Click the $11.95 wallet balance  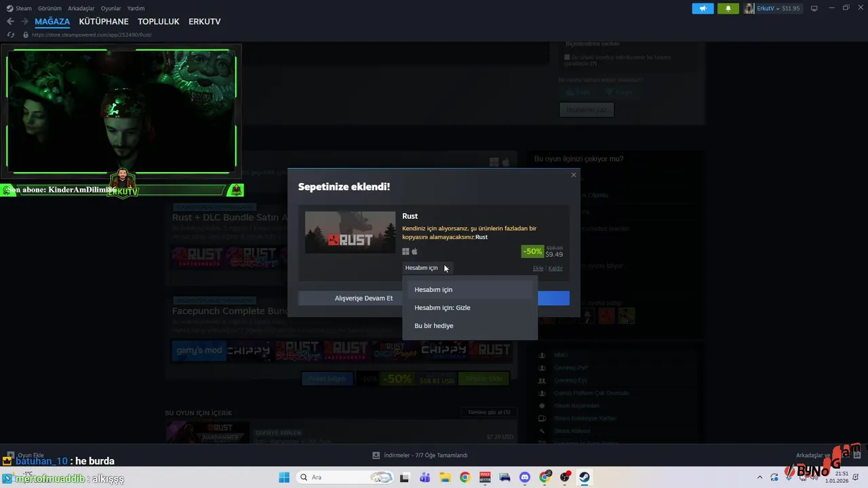tap(791, 8)
